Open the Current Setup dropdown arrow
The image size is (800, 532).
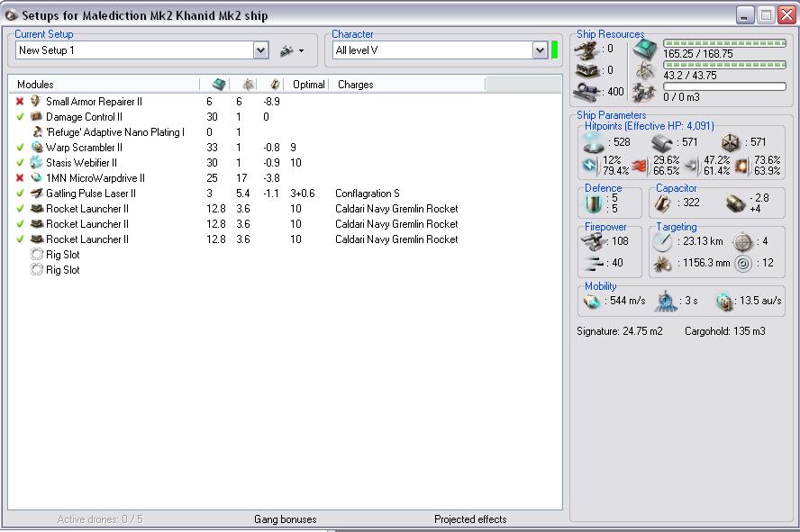[260, 50]
